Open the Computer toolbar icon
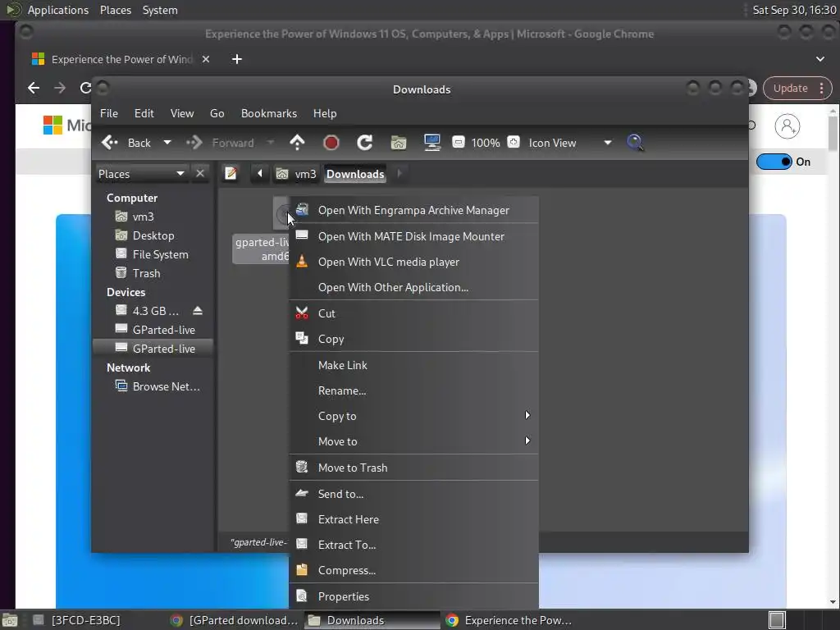 pos(431,143)
